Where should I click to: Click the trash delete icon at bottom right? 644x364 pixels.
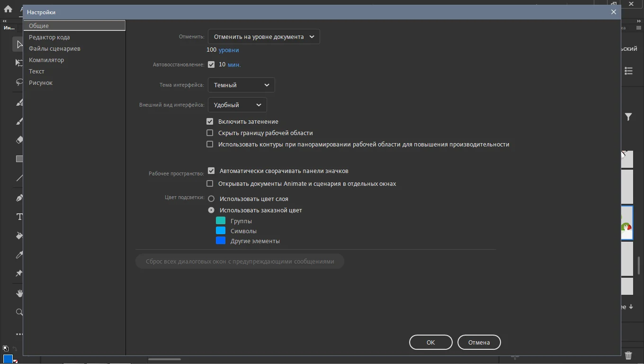628,355
